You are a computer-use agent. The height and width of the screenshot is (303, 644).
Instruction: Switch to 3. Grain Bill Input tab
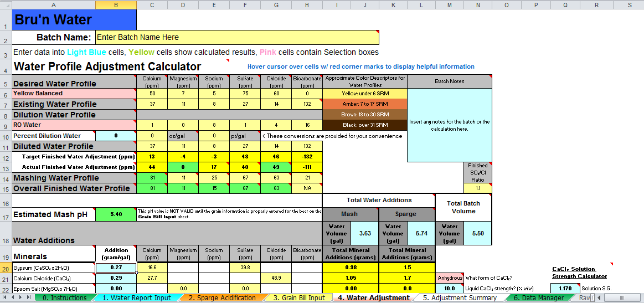click(299, 297)
